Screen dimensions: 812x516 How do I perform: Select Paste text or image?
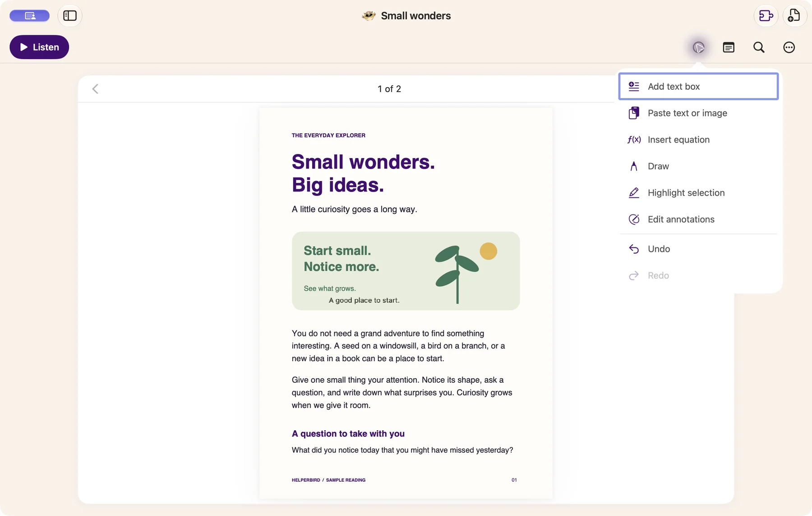click(698, 113)
